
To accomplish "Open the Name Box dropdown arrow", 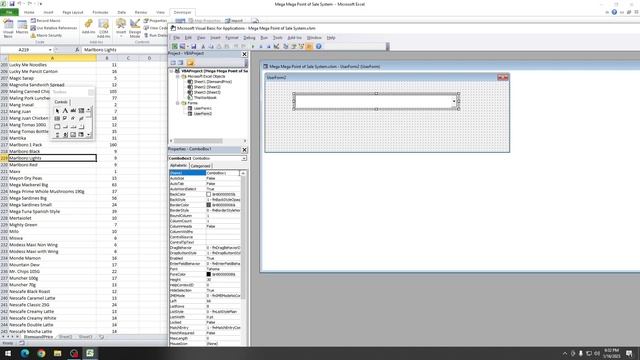I will (x=50, y=50).
